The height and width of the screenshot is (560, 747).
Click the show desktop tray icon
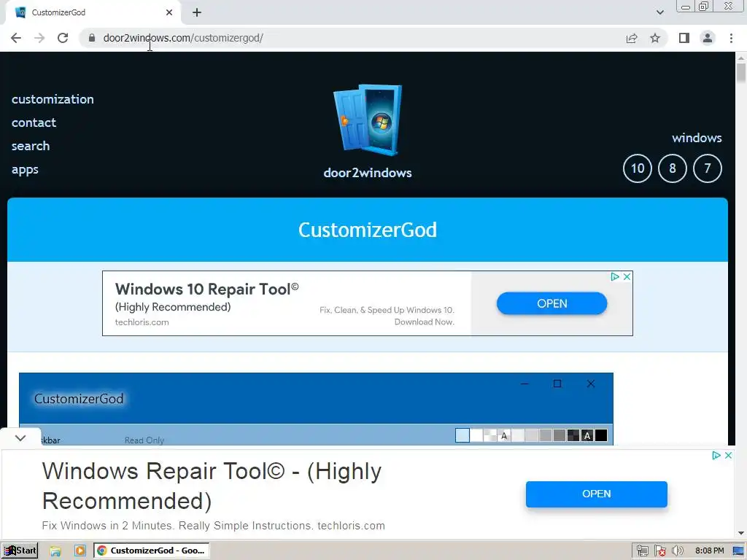pos(739,551)
